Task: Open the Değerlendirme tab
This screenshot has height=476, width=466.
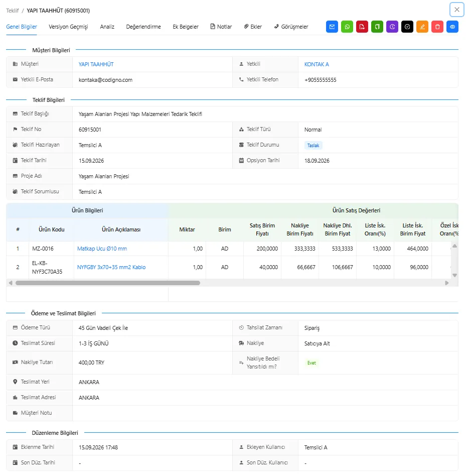Action: point(143,27)
